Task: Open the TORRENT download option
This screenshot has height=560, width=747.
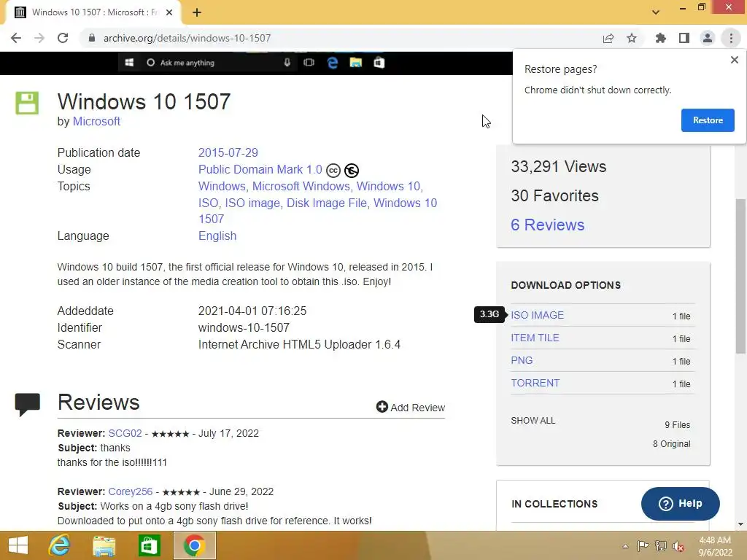Action: coord(535,383)
